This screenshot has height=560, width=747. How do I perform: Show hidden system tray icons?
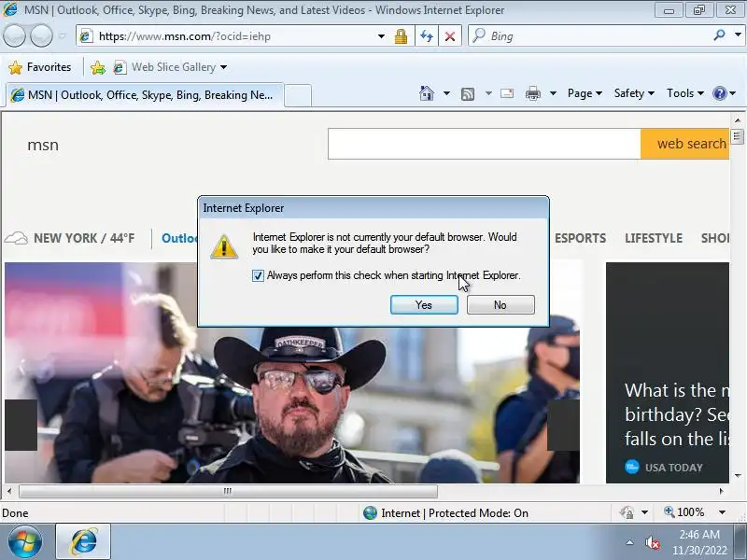pos(629,542)
